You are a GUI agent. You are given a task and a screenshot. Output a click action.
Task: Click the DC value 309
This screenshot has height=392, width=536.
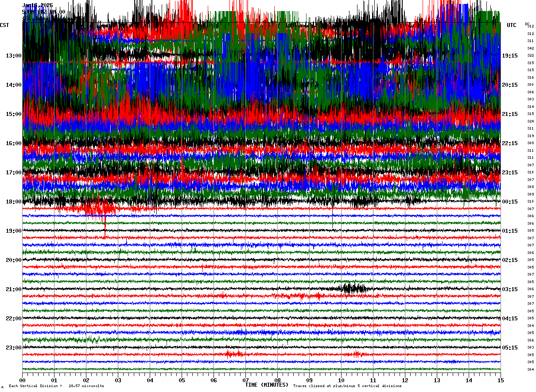coord(530,194)
